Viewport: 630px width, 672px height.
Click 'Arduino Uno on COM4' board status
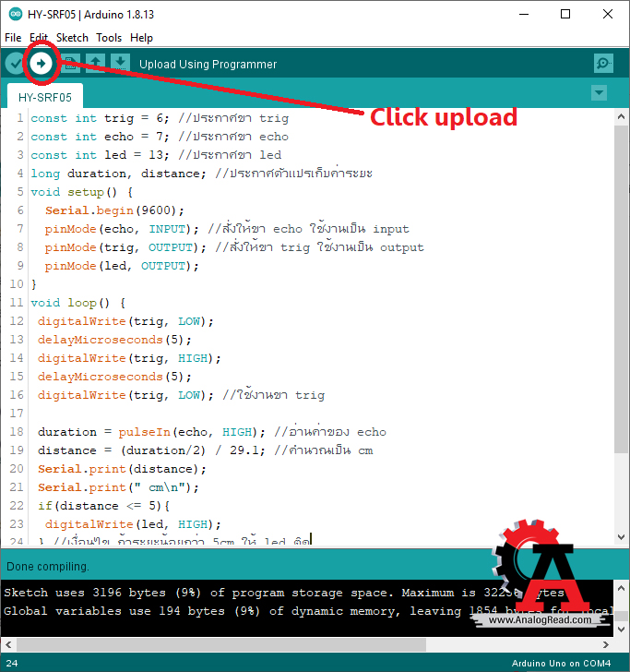tap(561, 663)
